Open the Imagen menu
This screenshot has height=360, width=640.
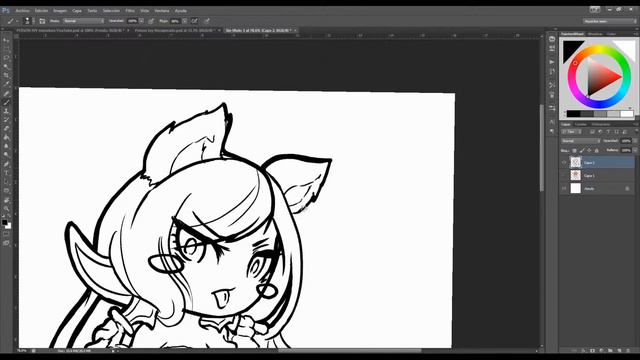[60, 11]
